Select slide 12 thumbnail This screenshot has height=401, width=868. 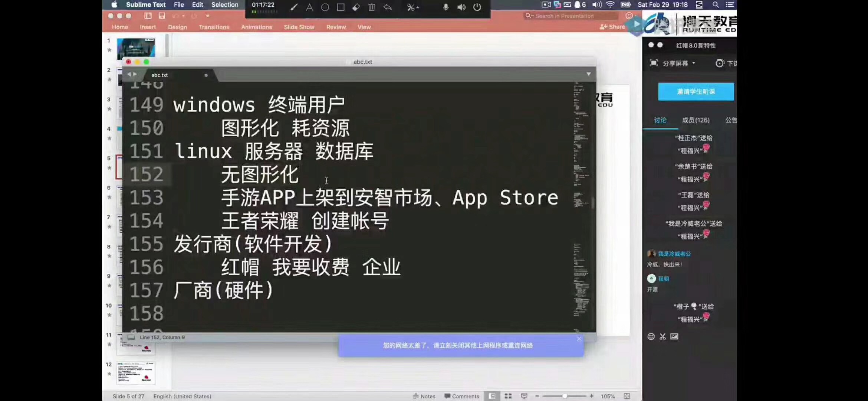(136, 373)
